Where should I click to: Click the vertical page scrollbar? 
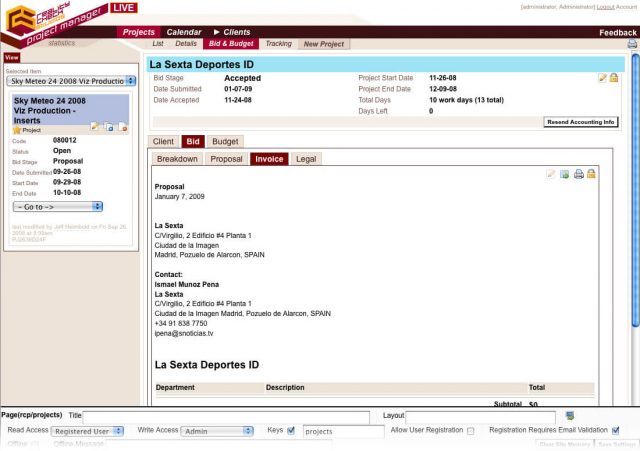pos(635,191)
